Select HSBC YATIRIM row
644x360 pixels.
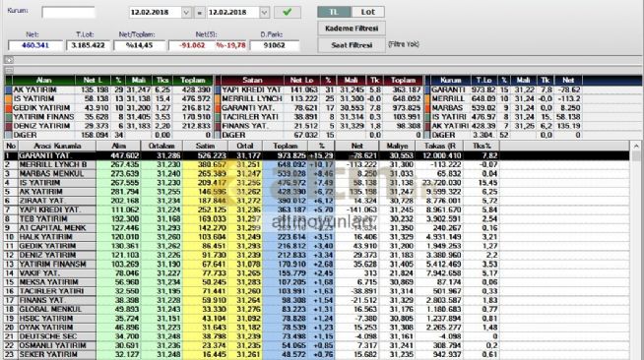tap(316, 318)
